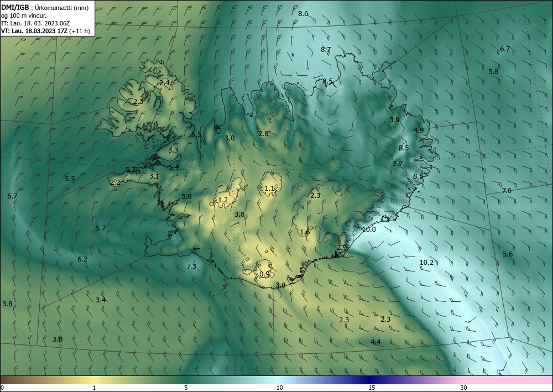Click the 2.8 value label
This screenshot has height=392, width=553.
(x=263, y=134)
